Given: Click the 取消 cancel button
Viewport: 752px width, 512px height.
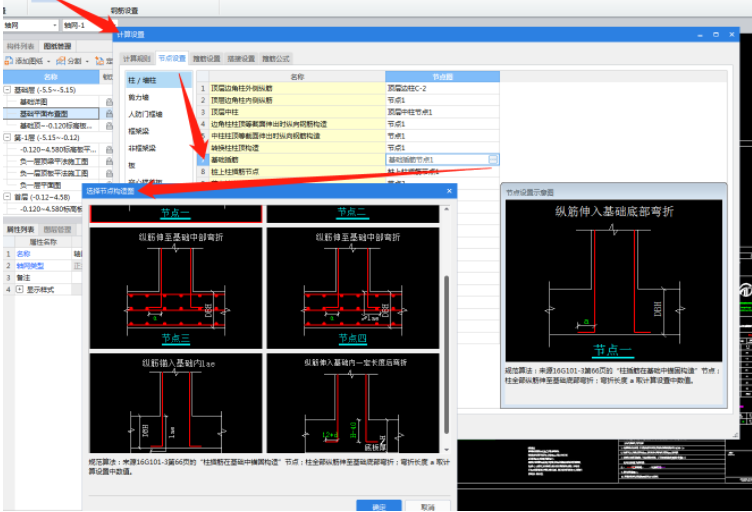Looking at the screenshot, I should pyautogui.click(x=427, y=506).
